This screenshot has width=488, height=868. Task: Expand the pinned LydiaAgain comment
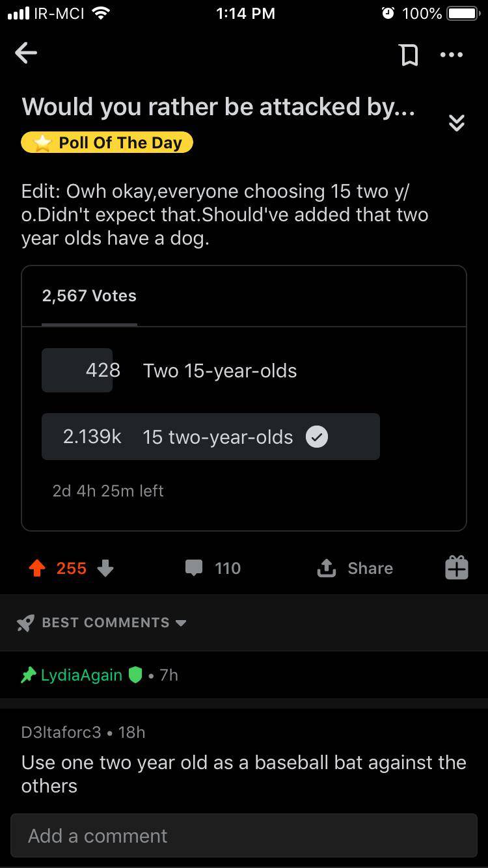(x=81, y=675)
